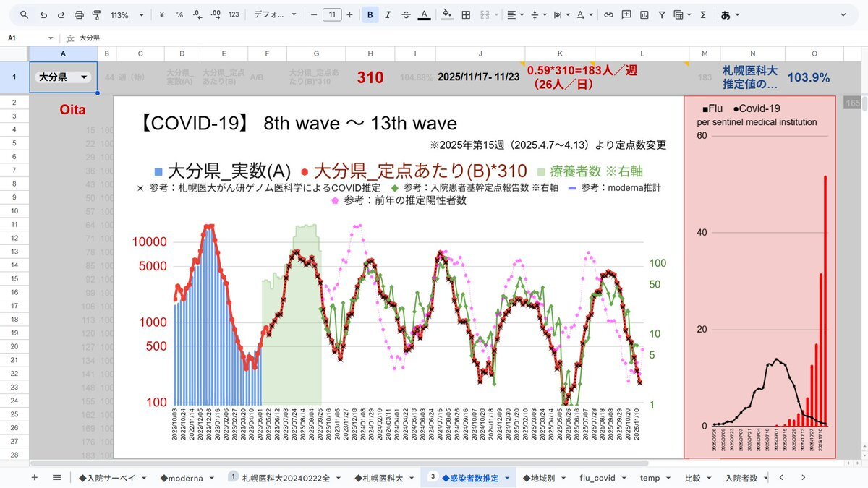Create a filter with the funnel icon
Viewport: 868px width, 488px height.
[x=661, y=14]
